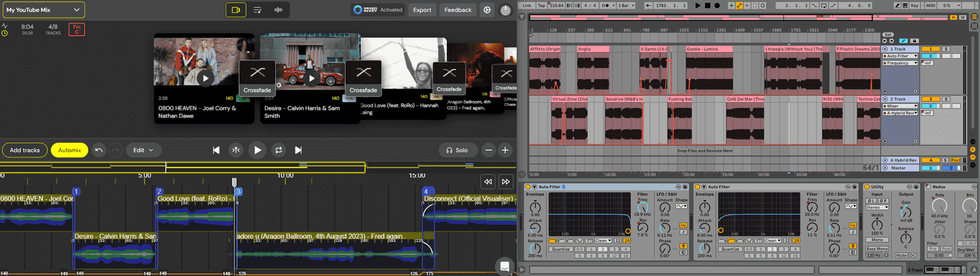Click Utility Gain knob
The height and width of the screenshot is (276, 980).
click(x=906, y=213)
